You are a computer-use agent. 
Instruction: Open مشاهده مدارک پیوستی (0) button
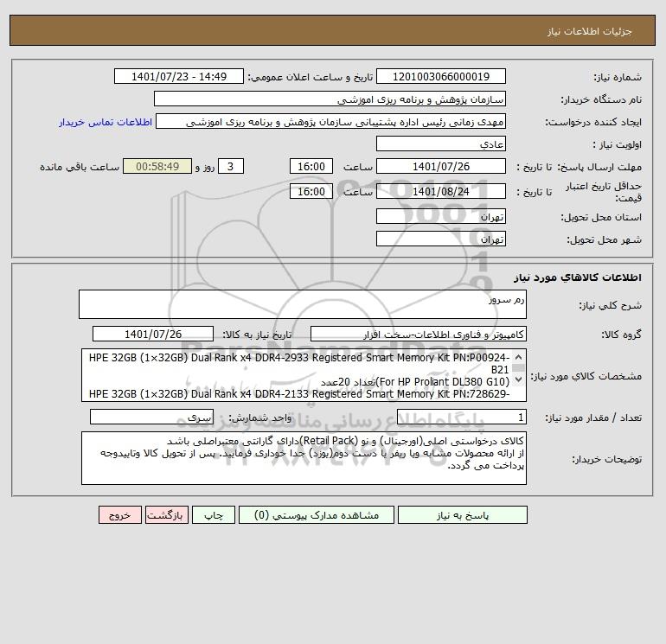point(316,515)
